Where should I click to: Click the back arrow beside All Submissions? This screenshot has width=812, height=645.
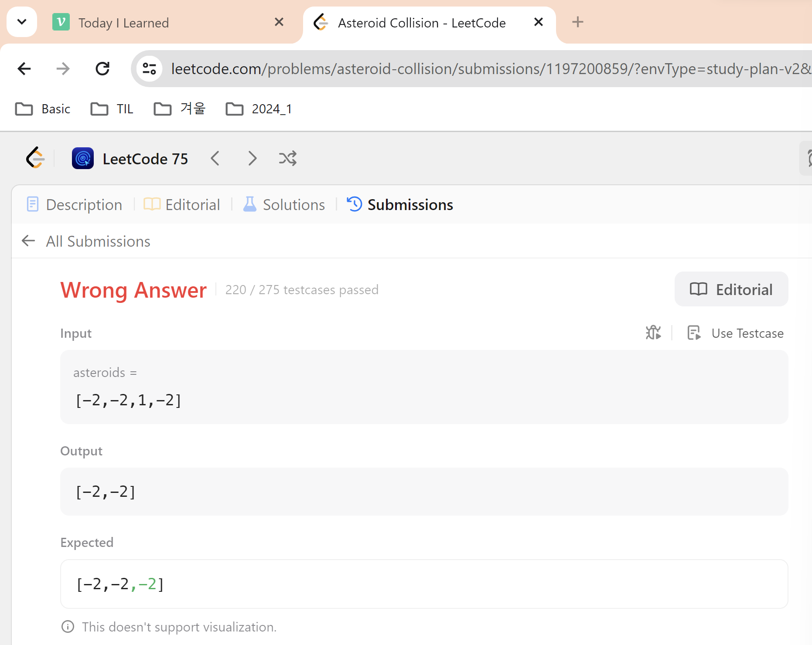(x=28, y=241)
